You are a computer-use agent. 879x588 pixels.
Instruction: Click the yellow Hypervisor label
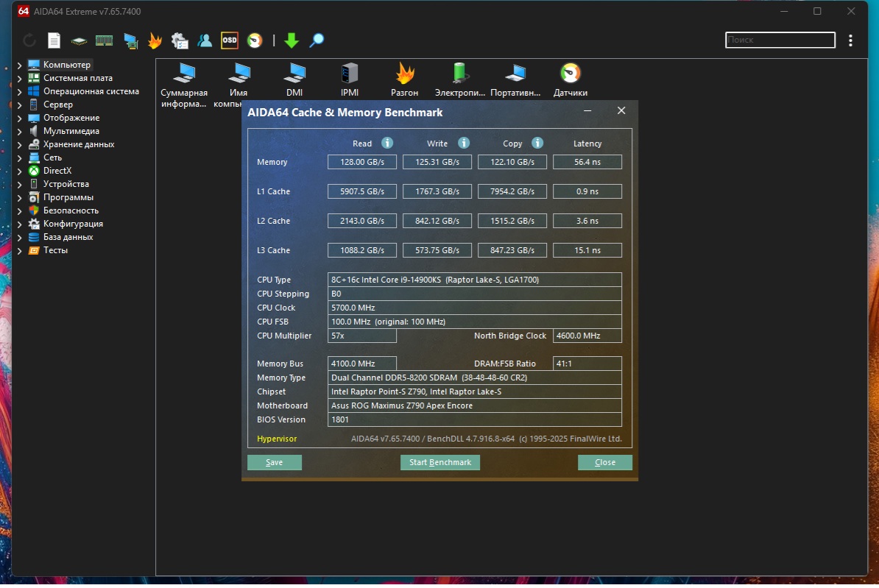click(277, 439)
